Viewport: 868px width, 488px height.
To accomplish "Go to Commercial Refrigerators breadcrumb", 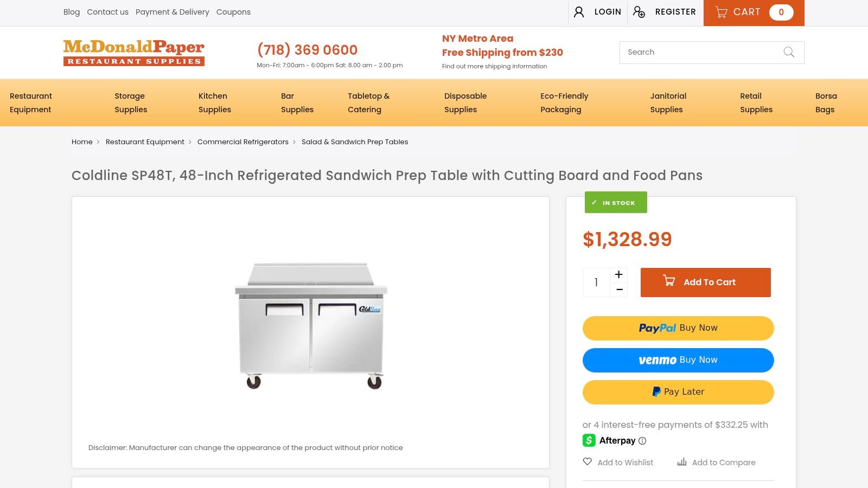I will [x=243, y=142].
